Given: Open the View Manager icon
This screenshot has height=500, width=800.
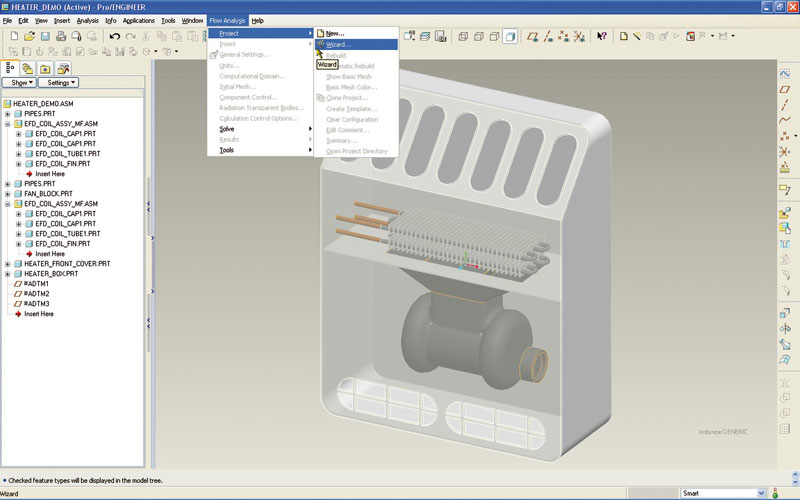Looking at the screenshot, I should tap(441, 36).
